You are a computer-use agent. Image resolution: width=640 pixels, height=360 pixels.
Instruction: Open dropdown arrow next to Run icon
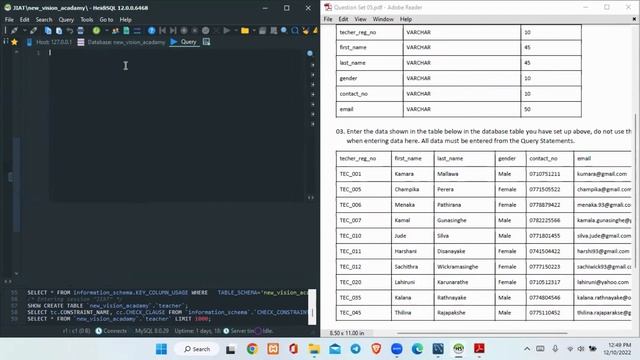pyautogui.click(x=236, y=31)
